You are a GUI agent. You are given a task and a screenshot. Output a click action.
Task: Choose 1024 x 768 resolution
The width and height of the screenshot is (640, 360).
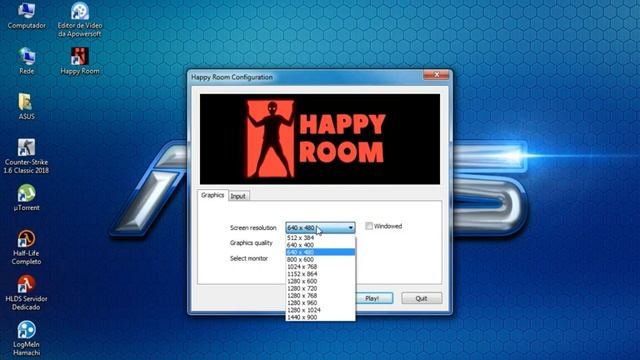click(320, 267)
